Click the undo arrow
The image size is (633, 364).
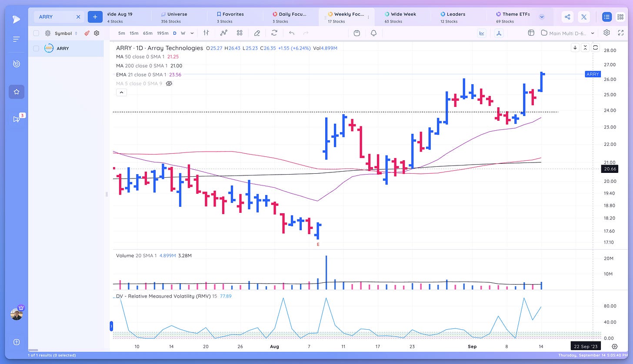pyautogui.click(x=292, y=33)
